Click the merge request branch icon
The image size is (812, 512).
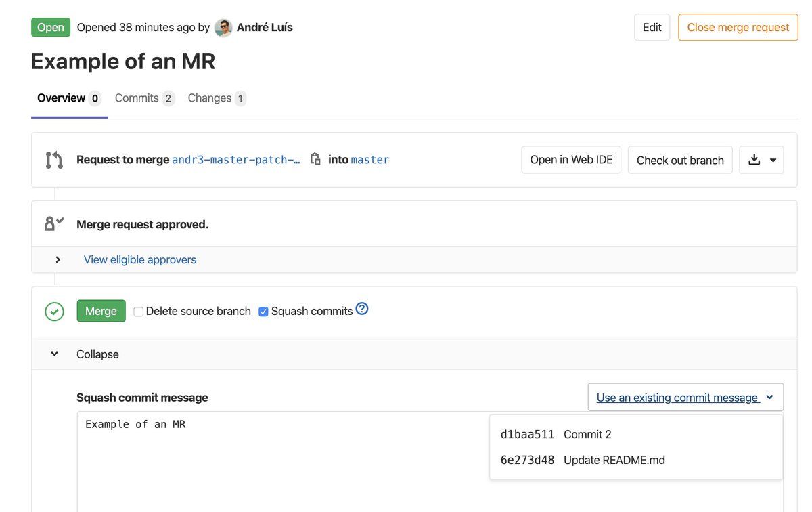click(54, 160)
